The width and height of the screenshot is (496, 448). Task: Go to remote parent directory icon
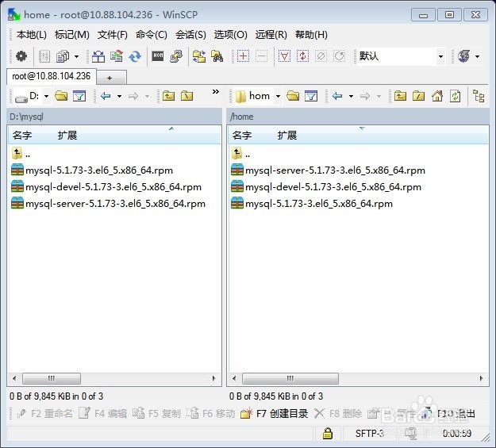point(400,95)
